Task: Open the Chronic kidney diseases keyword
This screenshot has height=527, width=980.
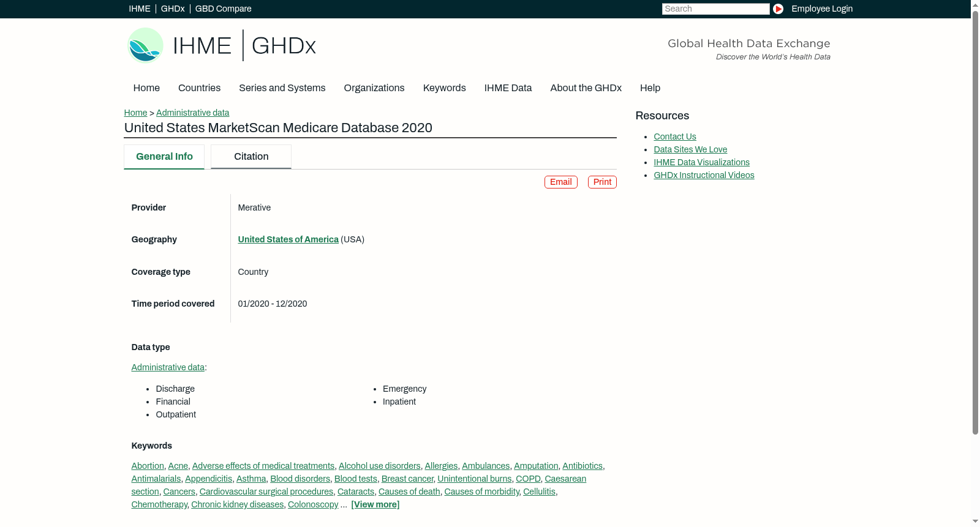Action: pyautogui.click(x=238, y=504)
